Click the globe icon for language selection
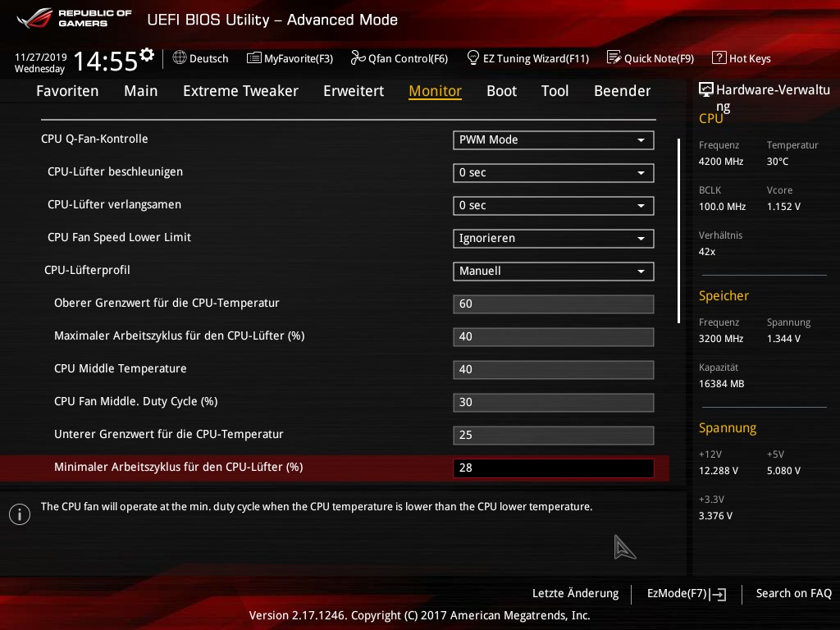Viewport: 840px width, 630px height. pyautogui.click(x=180, y=57)
